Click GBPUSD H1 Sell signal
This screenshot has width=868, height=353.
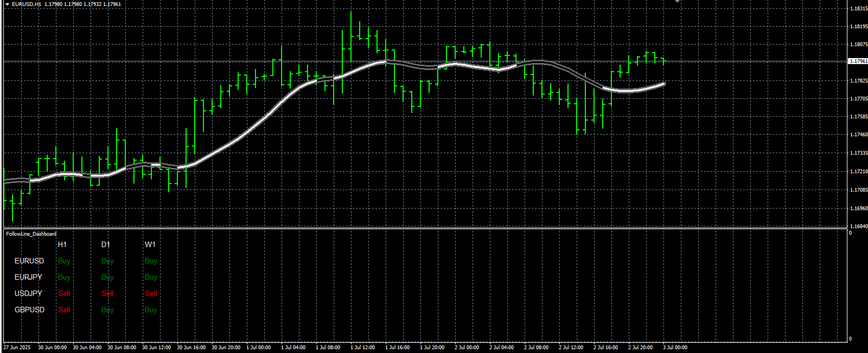(x=64, y=310)
